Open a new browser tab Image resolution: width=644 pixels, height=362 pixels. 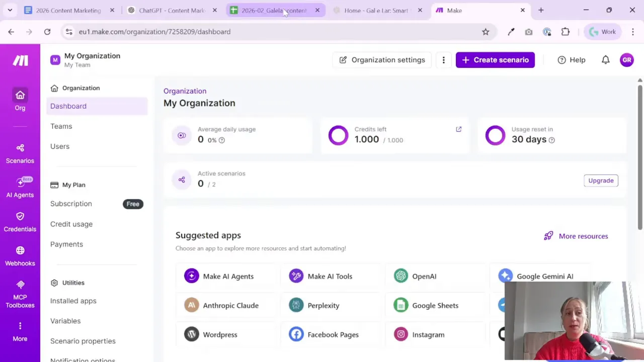(x=541, y=10)
